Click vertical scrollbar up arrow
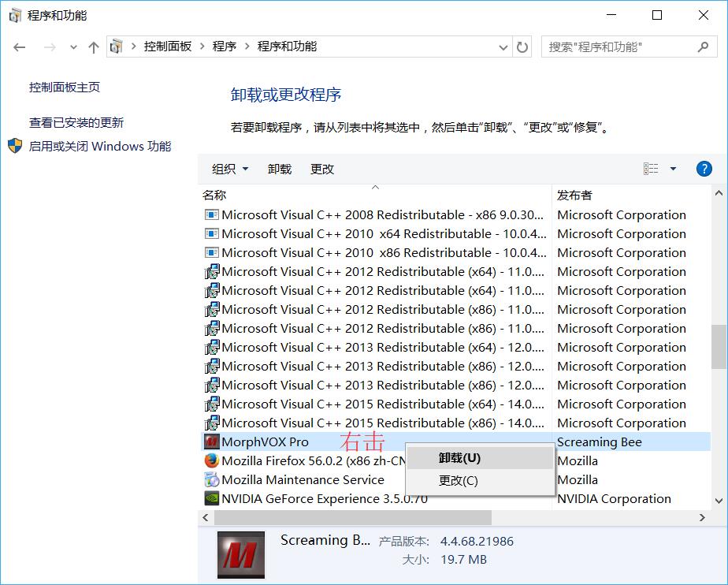This screenshot has width=728, height=585. (719, 193)
